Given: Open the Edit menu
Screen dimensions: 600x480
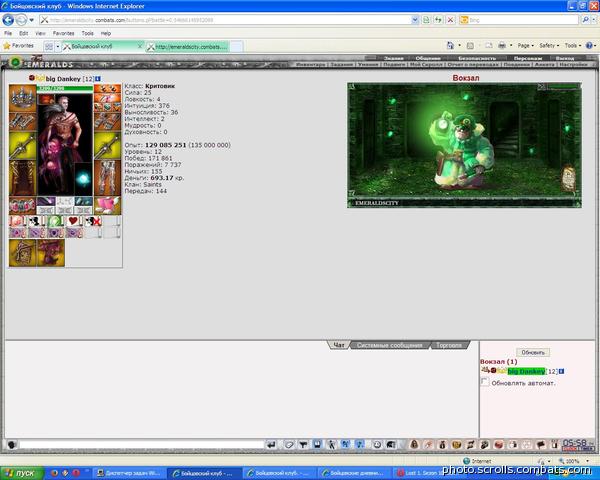Looking at the screenshot, I should click(24, 33).
